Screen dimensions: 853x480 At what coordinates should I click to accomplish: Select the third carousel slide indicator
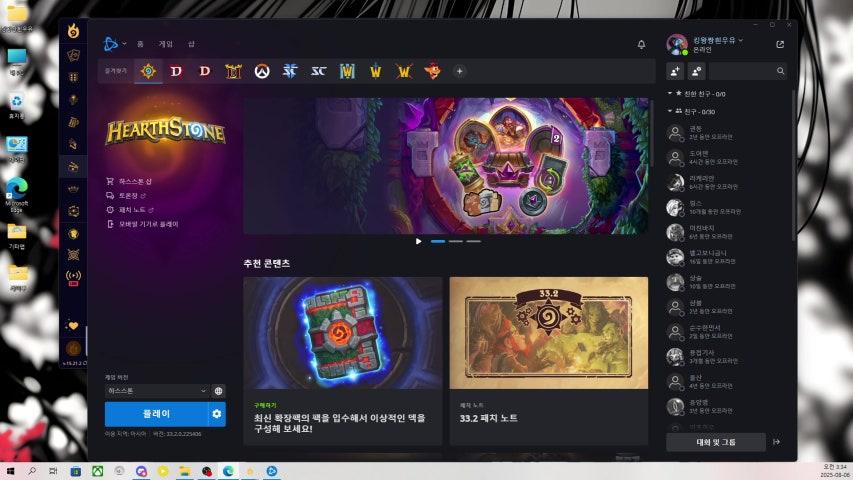(474, 241)
